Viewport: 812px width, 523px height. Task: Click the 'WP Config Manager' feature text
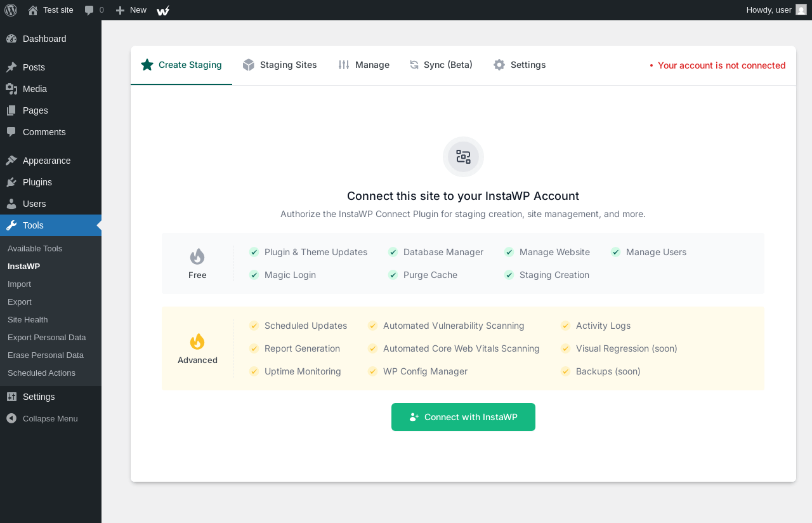[425, 371]
